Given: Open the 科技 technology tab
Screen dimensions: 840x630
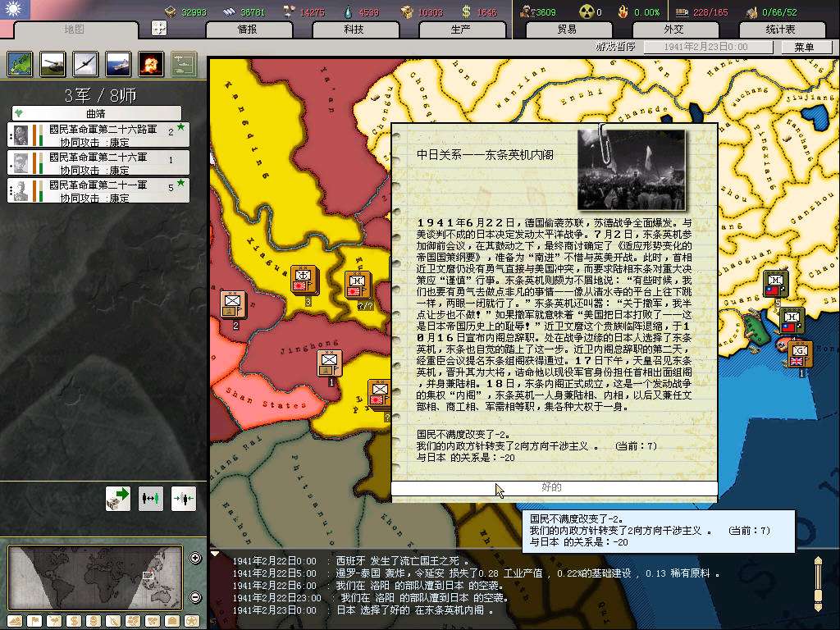Looking at the screenshot, I should [354, 30].
